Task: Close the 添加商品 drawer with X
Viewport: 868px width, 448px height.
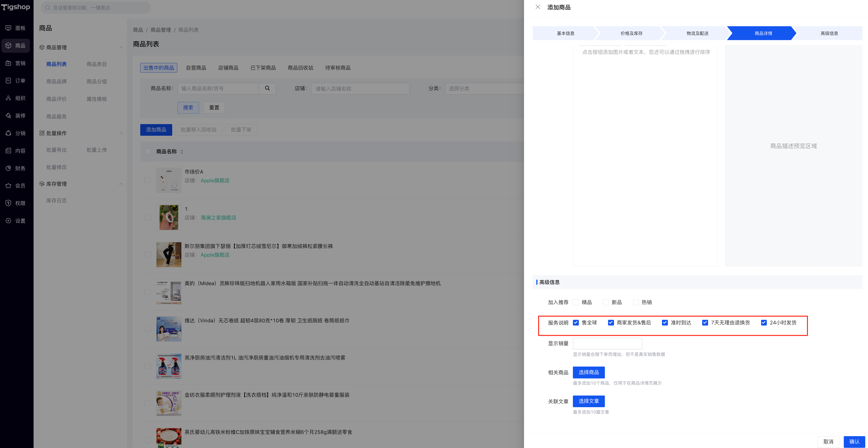Action: pyautogui.click(x=538, y=7)
